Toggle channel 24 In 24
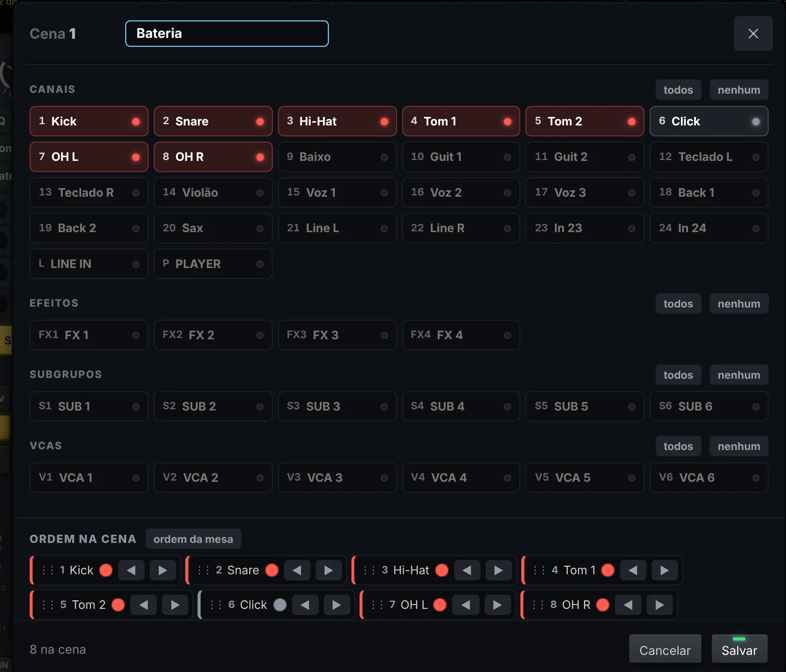The width and height of the screenshot is (786, 672). [x=709, y=228]
